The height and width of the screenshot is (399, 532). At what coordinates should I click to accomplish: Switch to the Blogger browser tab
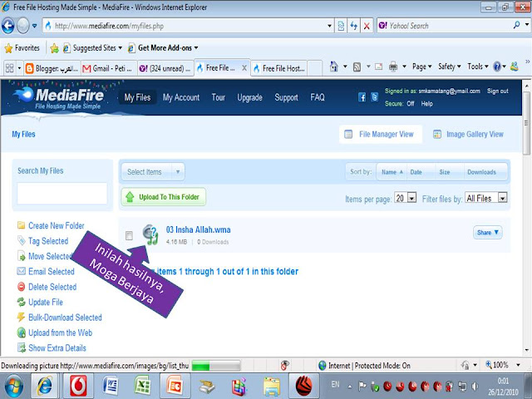(x=52, y=68)
